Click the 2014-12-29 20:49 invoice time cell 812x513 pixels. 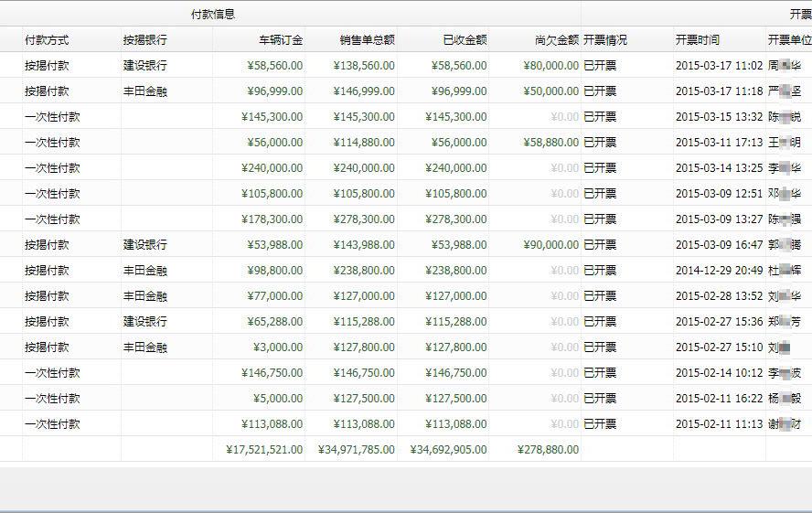point(719,271)
